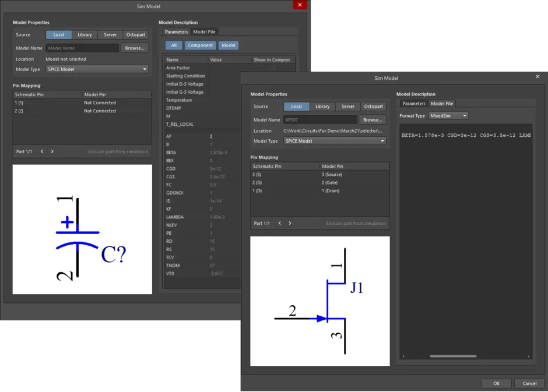
Task: Click the left scroll arrow under the model file text
Action: (403, 356)
